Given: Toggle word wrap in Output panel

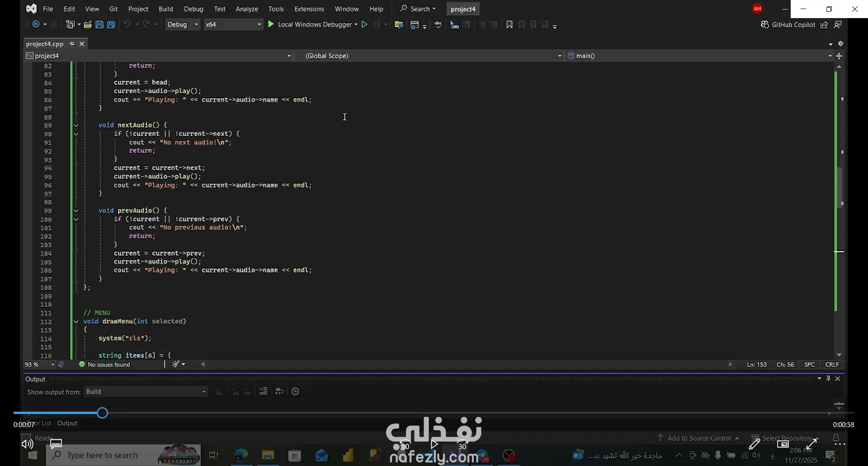Looking at the screenshot, I should pyautogui.click(x=279, y=391).
